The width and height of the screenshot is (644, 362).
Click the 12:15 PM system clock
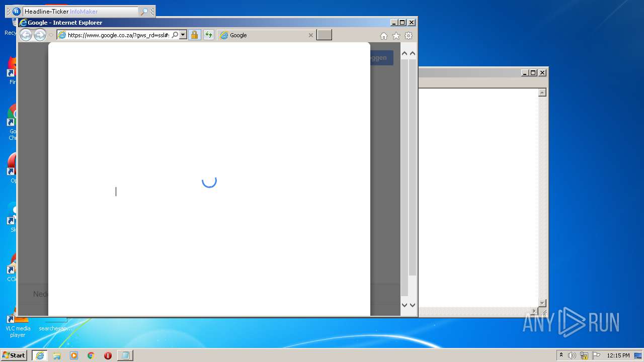pos(618,355)
